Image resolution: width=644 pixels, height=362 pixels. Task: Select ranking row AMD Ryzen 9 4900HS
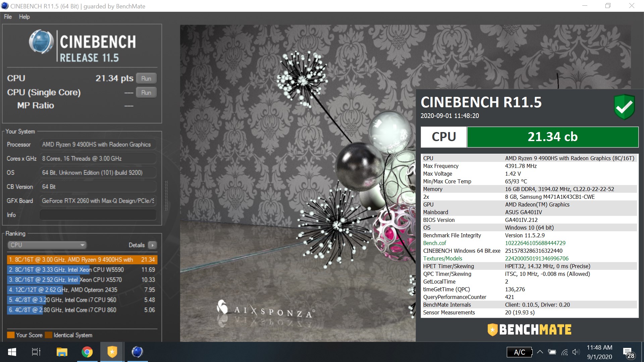(82, 259)
